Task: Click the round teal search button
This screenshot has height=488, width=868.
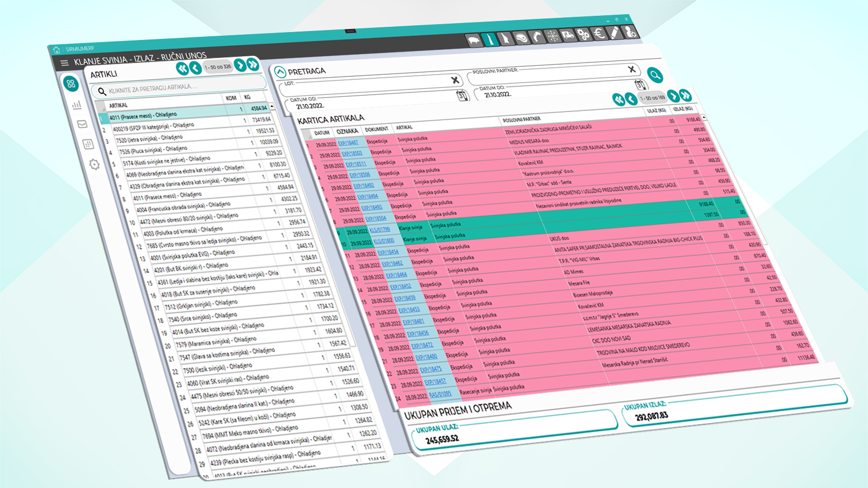Action: pyautogui.click(x=655, y=75)
